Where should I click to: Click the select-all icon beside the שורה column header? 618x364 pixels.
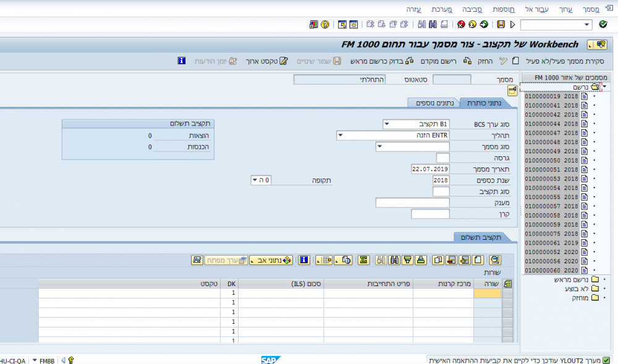[x=507, y=283]
